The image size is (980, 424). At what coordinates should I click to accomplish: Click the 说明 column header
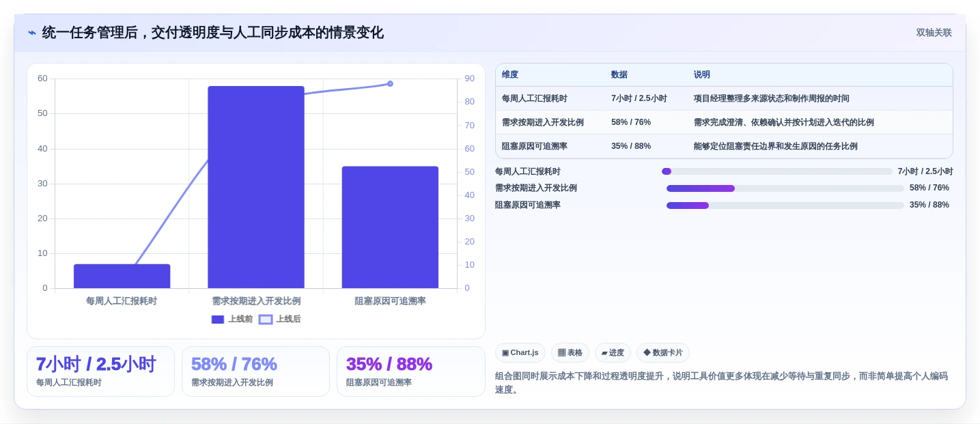point(702,74)
